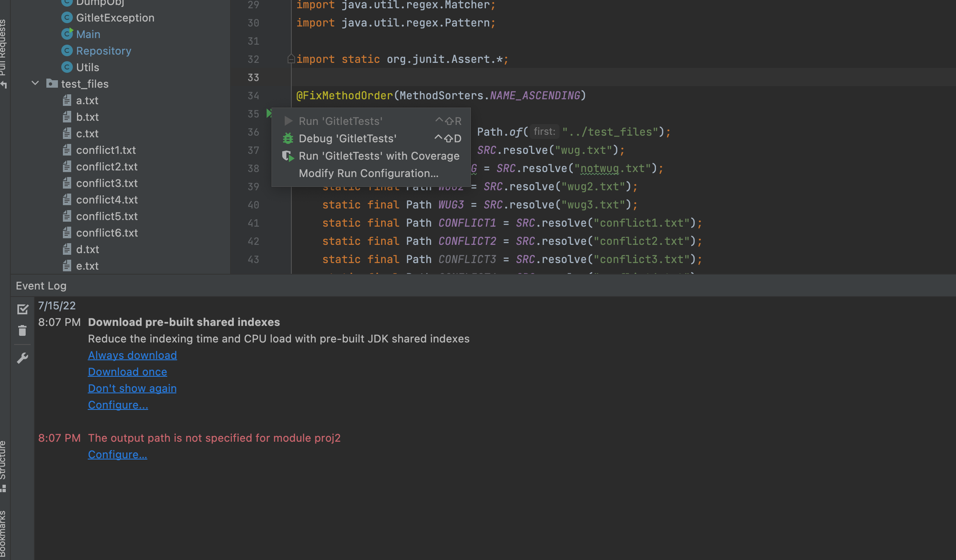Select Modify Run Configuration option
This screenshot has height=560, width=956.
click(368, 173)
